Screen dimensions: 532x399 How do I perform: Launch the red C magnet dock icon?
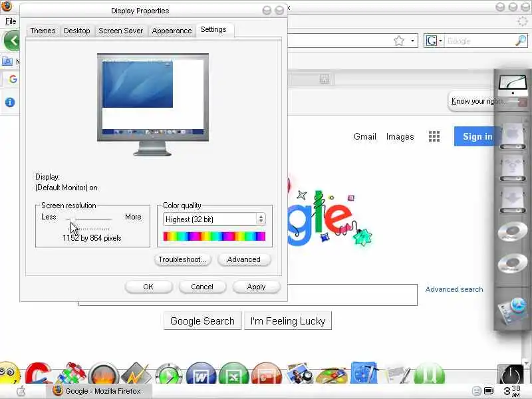click(x=38, y=373)
